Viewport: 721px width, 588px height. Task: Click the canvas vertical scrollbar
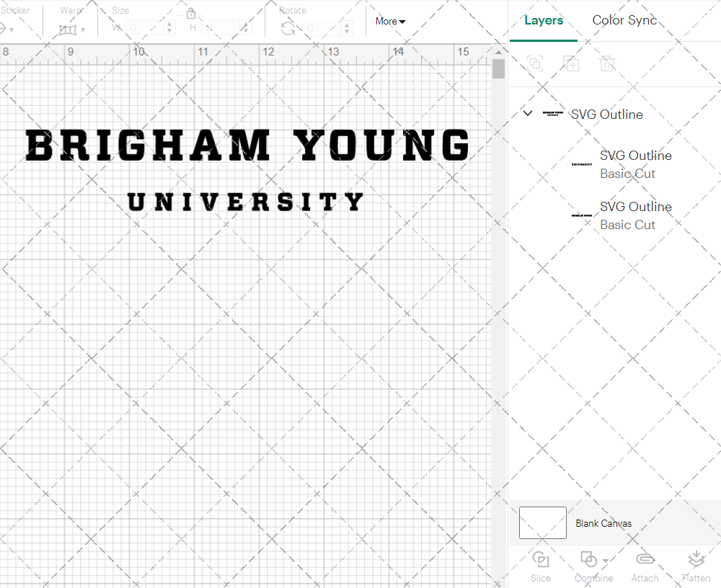tap(497, 68)
